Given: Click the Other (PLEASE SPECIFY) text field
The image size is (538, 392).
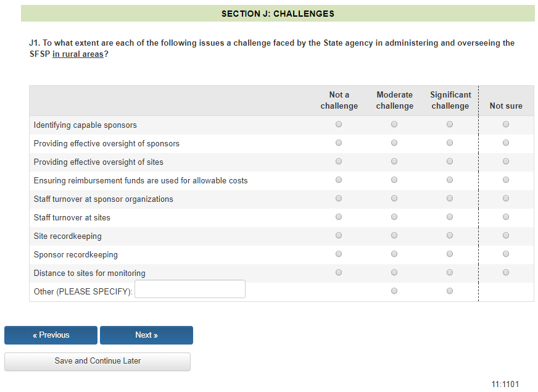Looking at the screenshot, I should point(189,290).
